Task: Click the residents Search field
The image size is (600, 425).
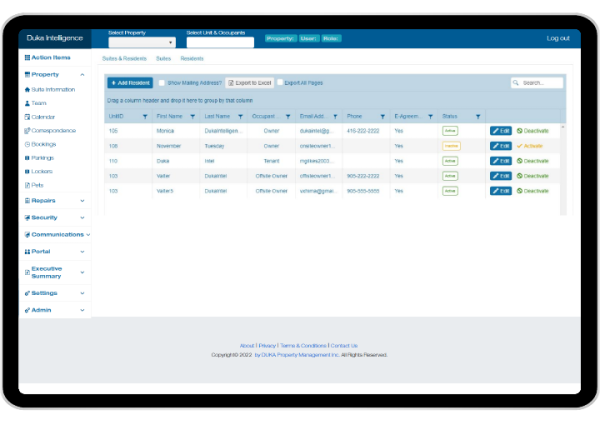Action: click(537, 83)
